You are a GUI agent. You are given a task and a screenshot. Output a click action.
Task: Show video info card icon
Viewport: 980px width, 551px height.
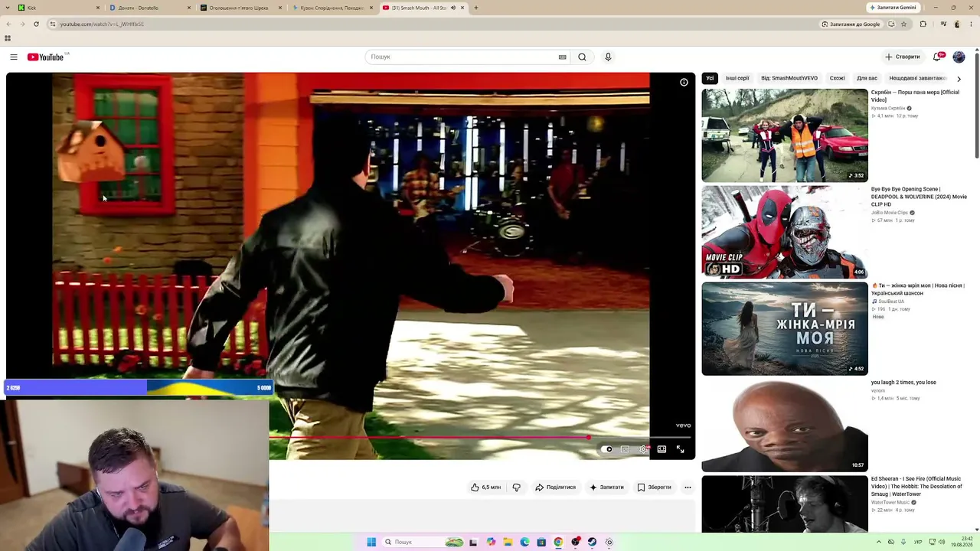[684, 83]
